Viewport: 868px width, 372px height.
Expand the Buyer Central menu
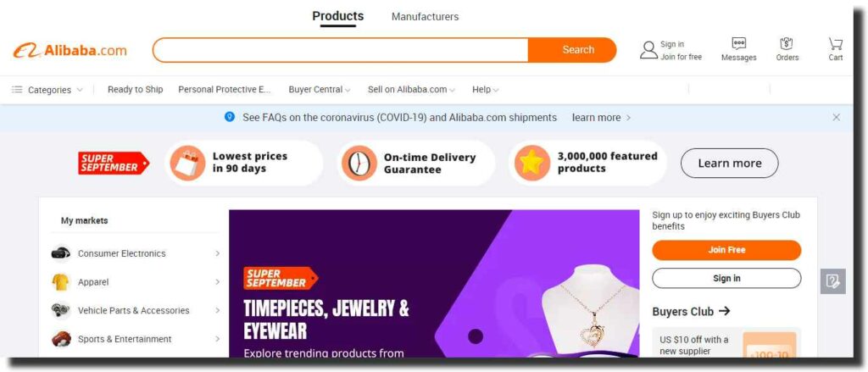click(x=320, y=90)
